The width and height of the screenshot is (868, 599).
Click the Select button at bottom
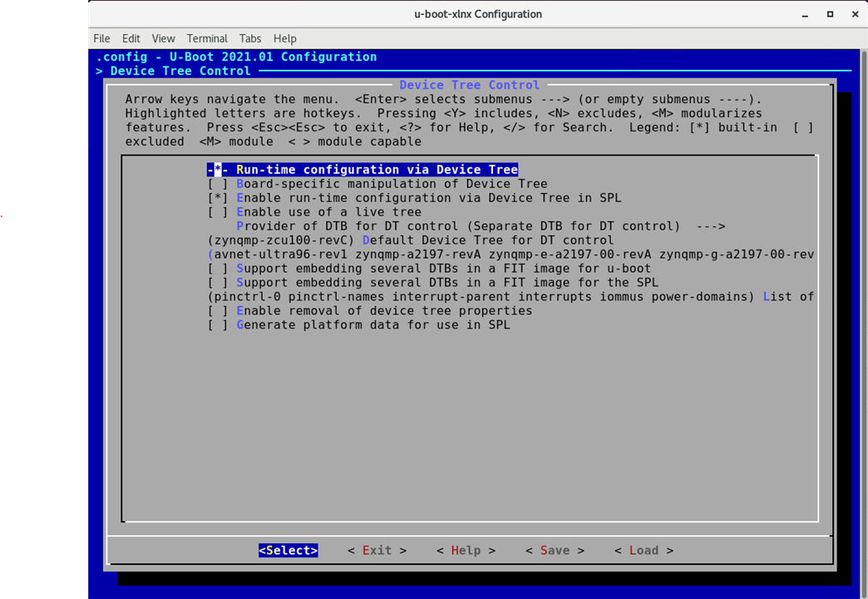click(x=289, y=551)
